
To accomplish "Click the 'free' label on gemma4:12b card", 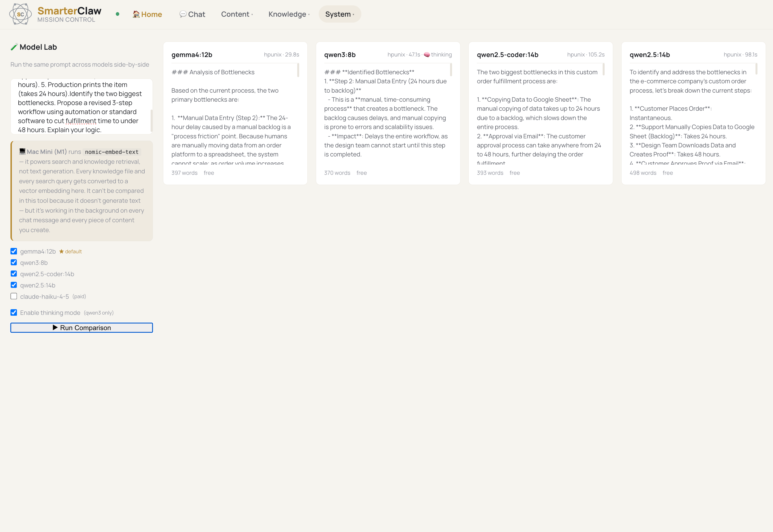I will [209, 173].
